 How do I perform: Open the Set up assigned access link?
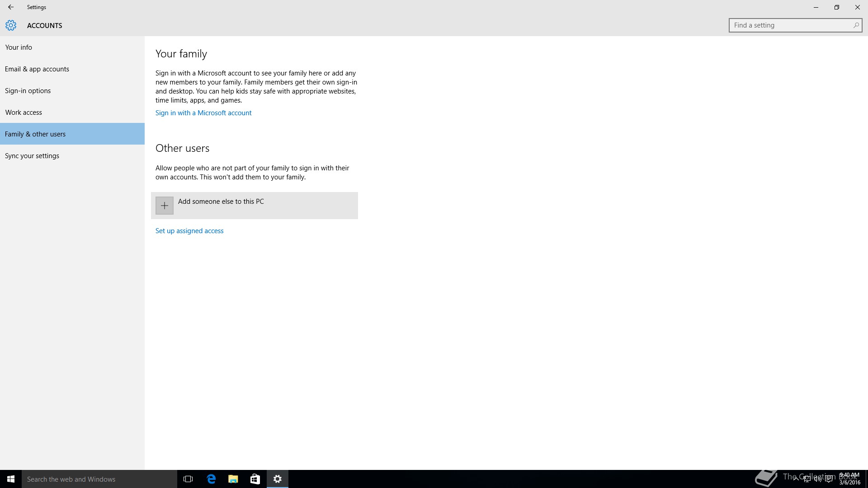[189, 231]
